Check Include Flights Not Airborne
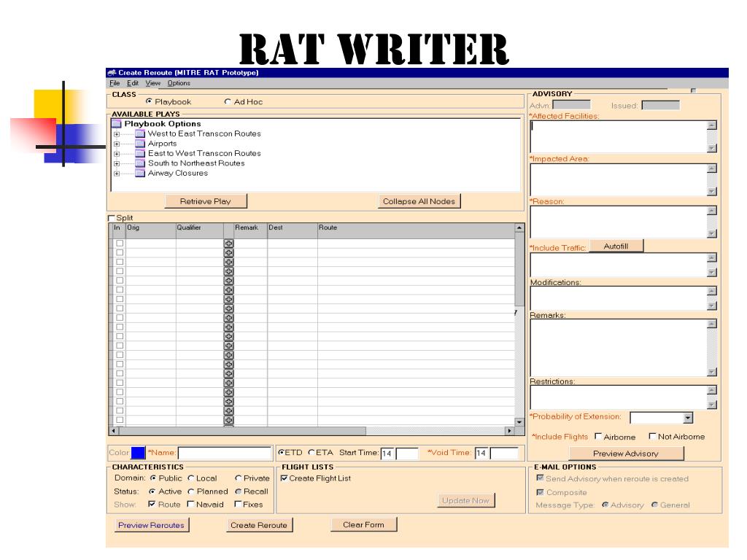This screenshot has width=747, height=560. [x=653, y=436]
